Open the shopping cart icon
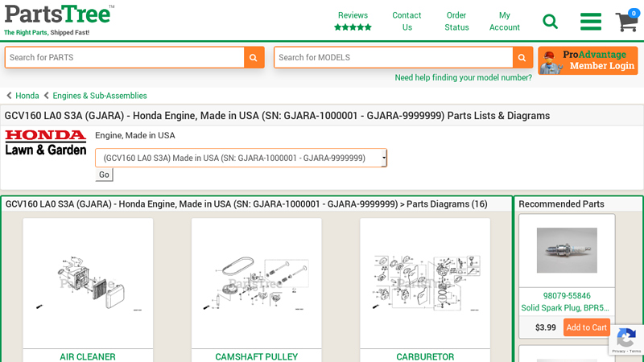Screen dimensions: 644x362 (x=626, y=22)
